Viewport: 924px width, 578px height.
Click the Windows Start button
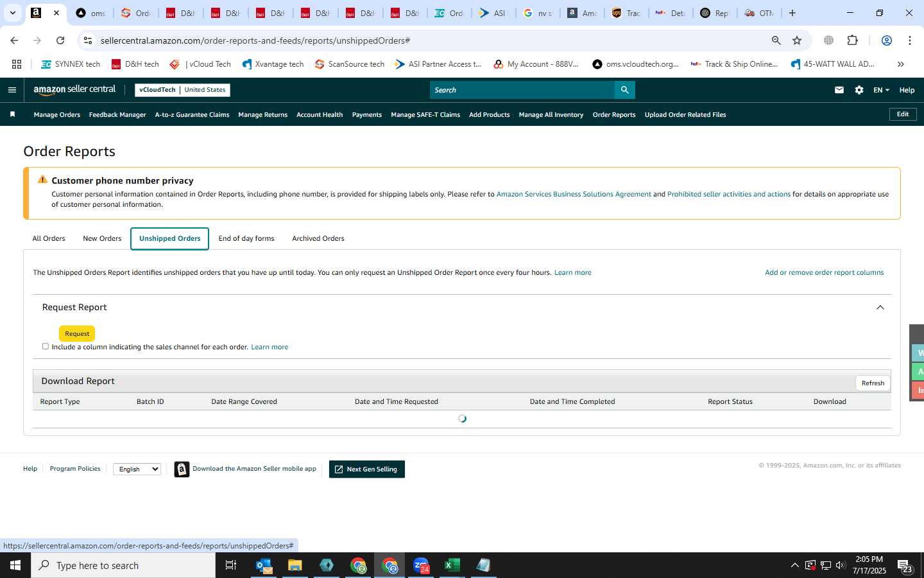[15, 565]
